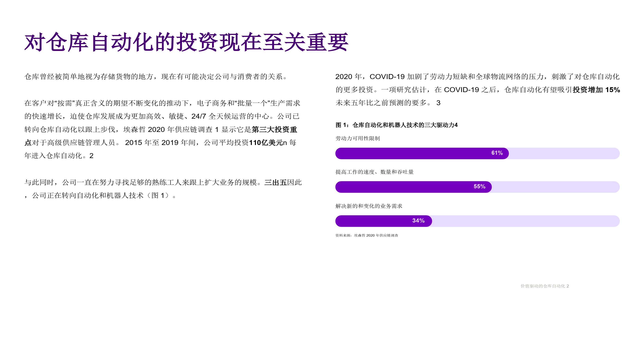Click the 61% value label
Viewport: 644px width, 362px height.
pyautogui.click(x=497, y=153)
